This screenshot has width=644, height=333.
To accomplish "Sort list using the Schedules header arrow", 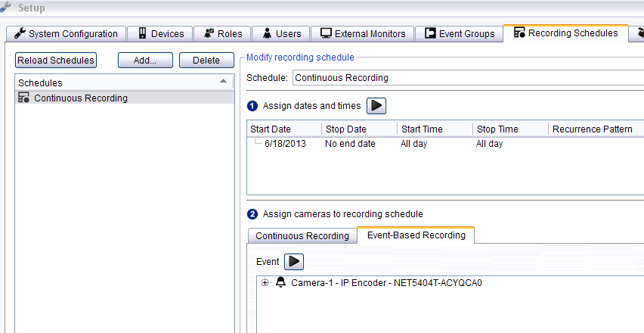I will [223, 81].
